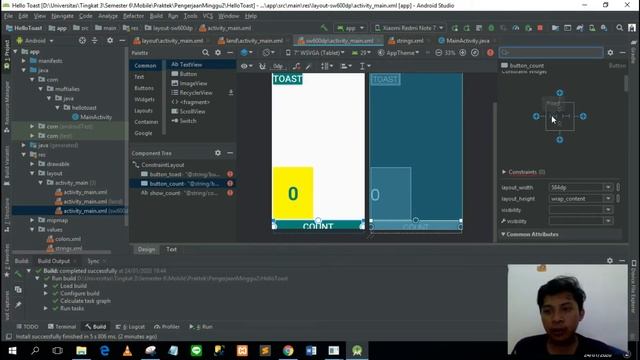
Task: Add left constraint plus icon
Action: [x=536, y=116]
